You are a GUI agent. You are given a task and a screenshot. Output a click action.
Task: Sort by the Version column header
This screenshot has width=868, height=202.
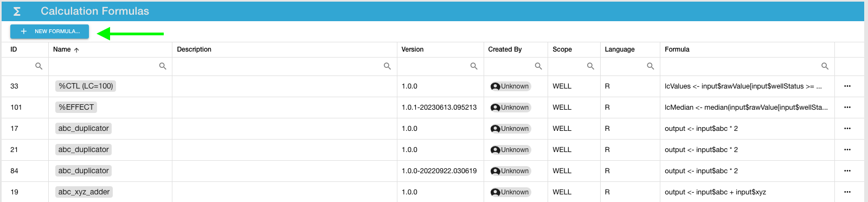(x=413, y=49)
